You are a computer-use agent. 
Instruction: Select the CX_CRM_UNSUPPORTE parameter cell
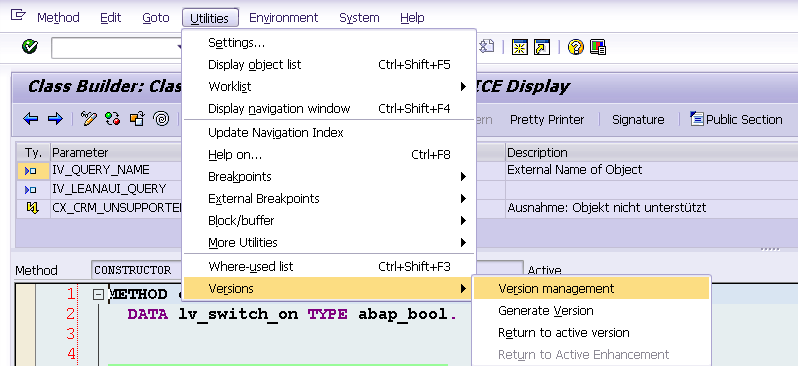point(117,208)
